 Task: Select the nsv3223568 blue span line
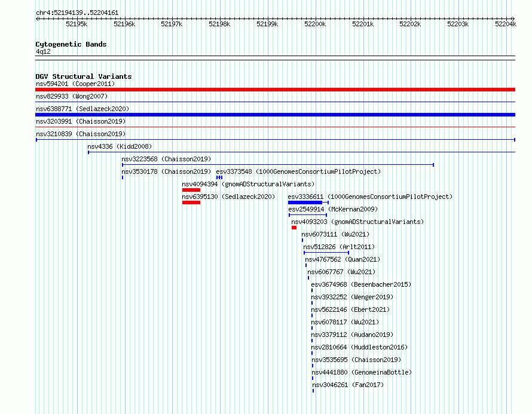[278, 165]
